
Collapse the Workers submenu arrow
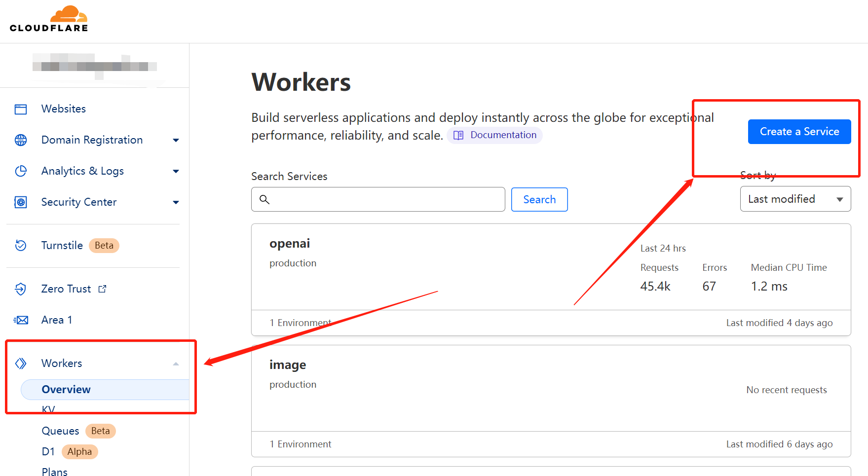click(176, 364)
